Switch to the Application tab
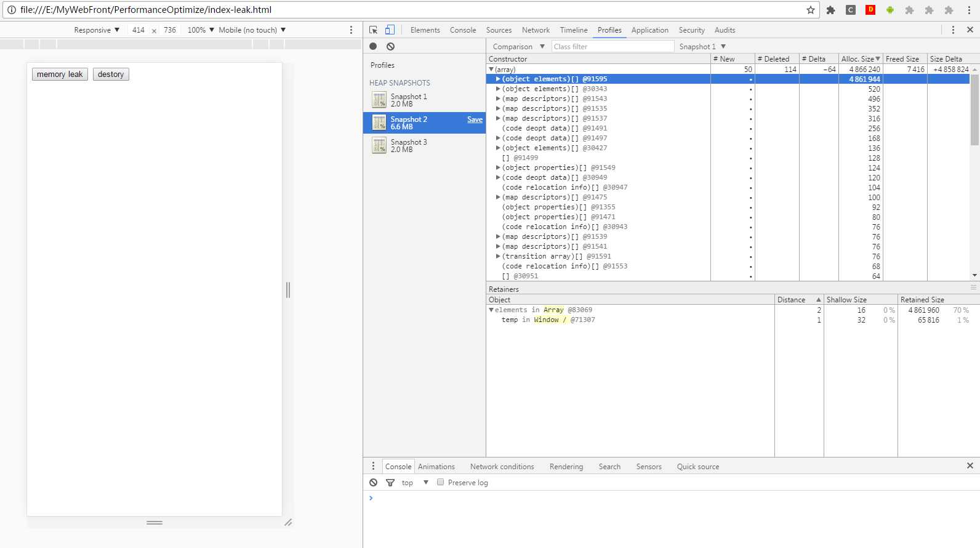Viewport: 980px width, 548px height. pyautogui.click(x=649, y=30)
